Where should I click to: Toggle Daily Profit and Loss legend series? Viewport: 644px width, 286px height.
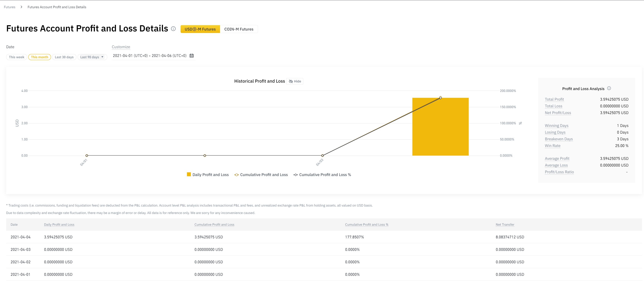(208, 175)
